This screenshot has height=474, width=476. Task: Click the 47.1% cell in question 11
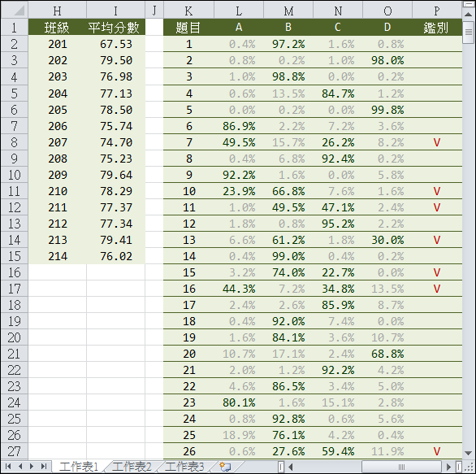338,207
